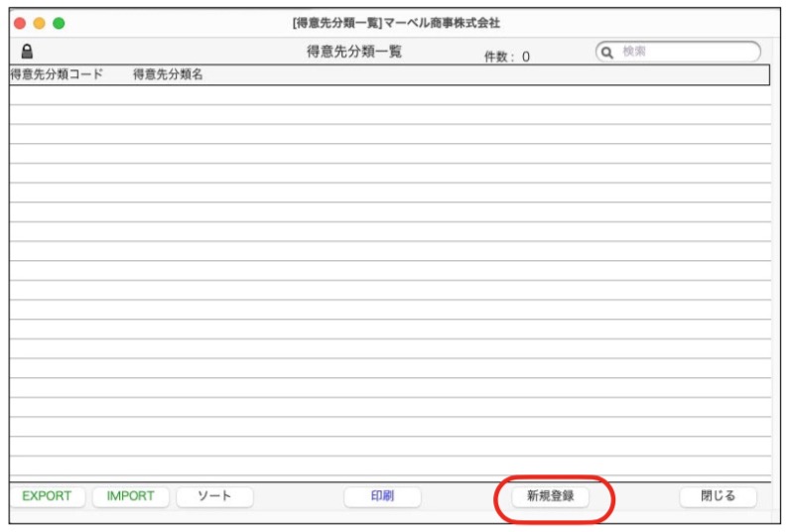Click into the 検索 search field
791x532 pixels.
click(687, 52)
